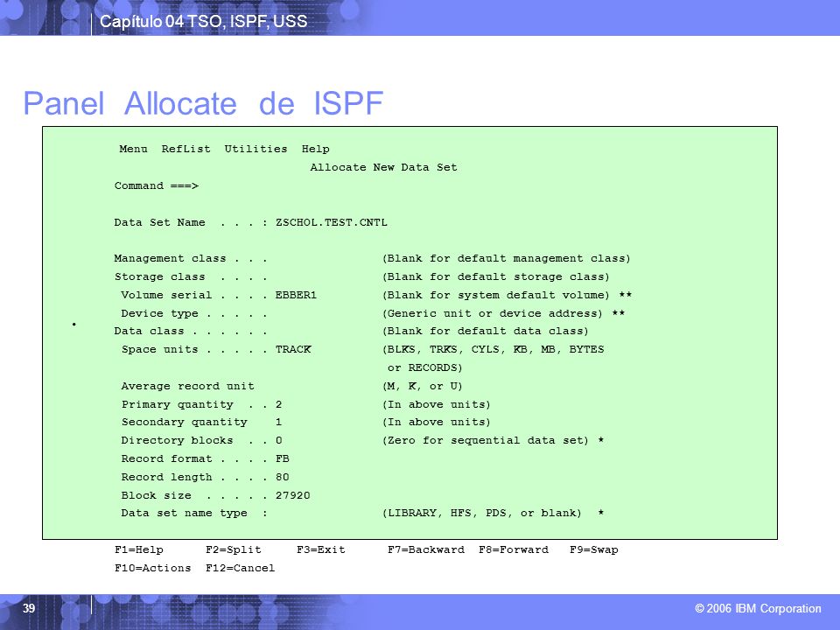Screen dimensions: 840x630
Task: Click the hint "(LIBRARY, HFS, PDS, or blank)"
Action: click(481, 514)
